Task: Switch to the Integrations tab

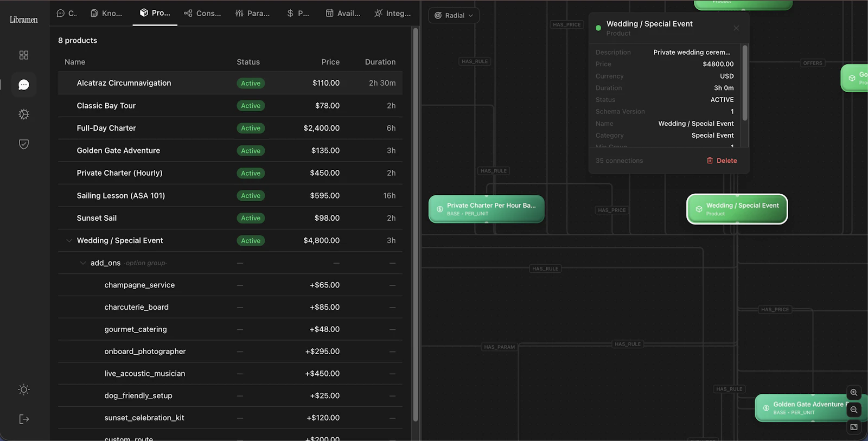Action: 392,13
